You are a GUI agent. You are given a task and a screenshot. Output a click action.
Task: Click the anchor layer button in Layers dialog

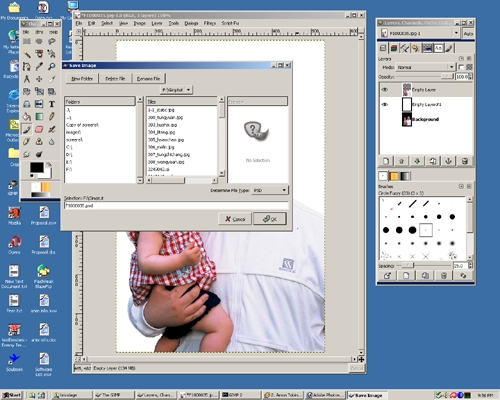448,161
